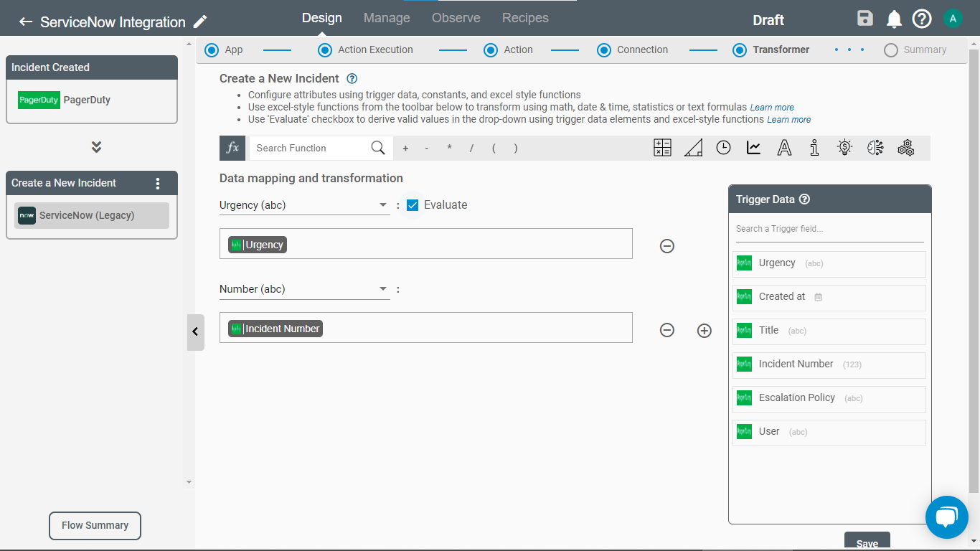
Task: Switch to the Recipes tab
Action: (x=525, y=18)
